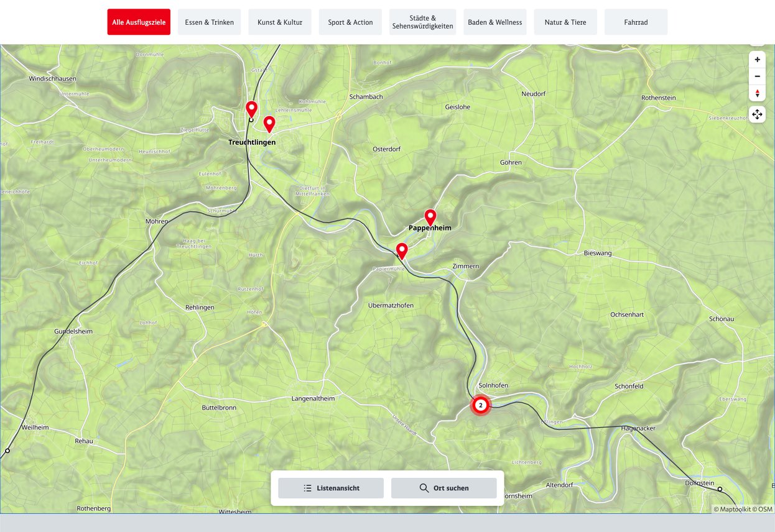This screenshot has width=775, height=532.
Task: Choose the Baden & Wellness filter
Action: coord(494,22)
